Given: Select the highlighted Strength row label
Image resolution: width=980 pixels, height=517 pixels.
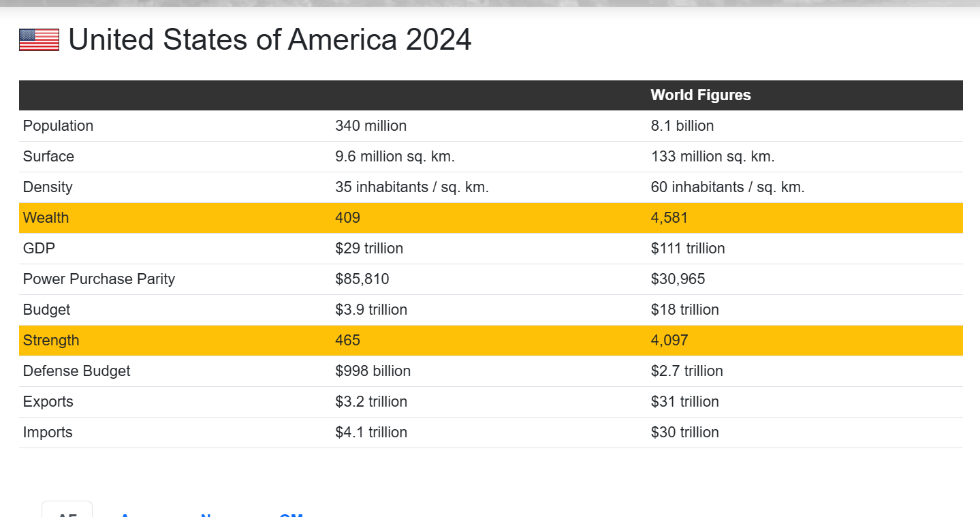Looking at the screenshot, I should tap(51, 341).
